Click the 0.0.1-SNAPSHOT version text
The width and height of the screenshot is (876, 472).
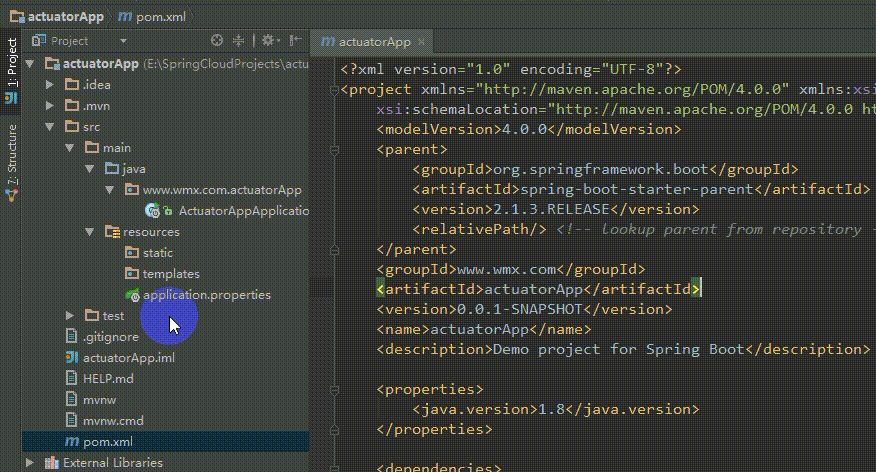[x=520, y=309]
